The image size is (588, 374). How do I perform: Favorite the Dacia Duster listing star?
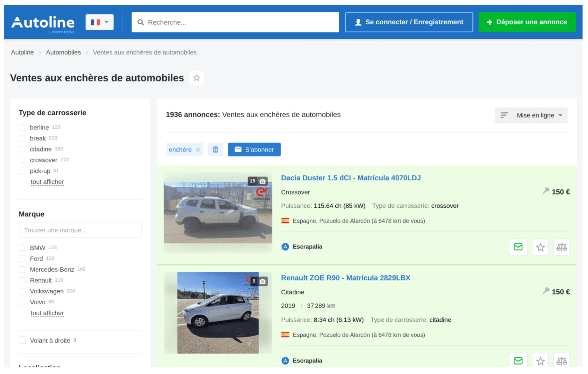[x=540, y=247]
